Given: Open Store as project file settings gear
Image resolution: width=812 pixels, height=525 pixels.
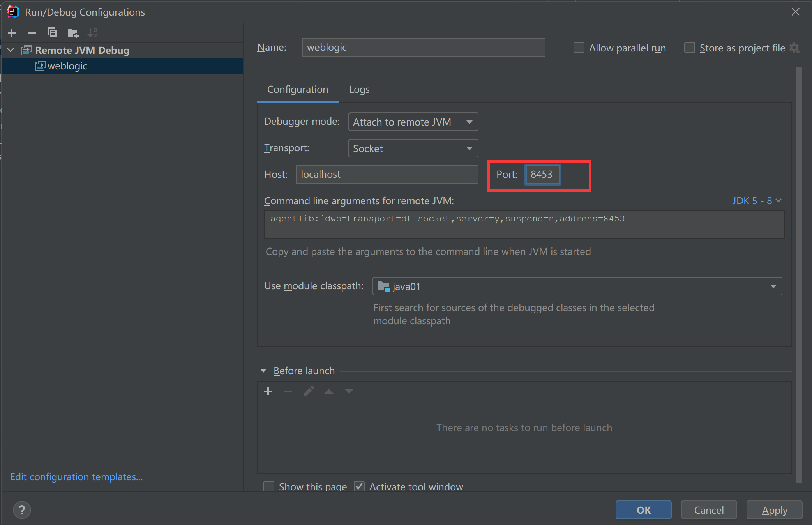Looking at the screenshot, I should 794,48.
